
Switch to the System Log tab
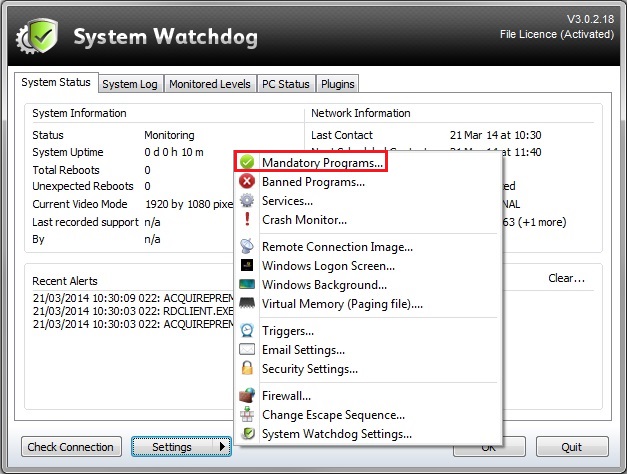click(130, 84)
